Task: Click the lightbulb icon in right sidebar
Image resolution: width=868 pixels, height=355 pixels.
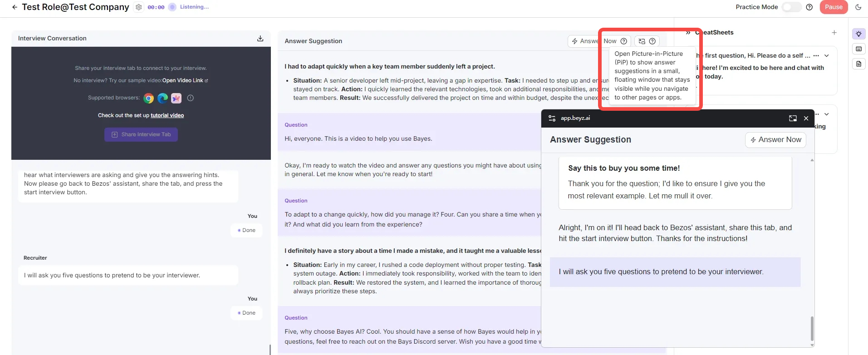Action: coord(858,34)
